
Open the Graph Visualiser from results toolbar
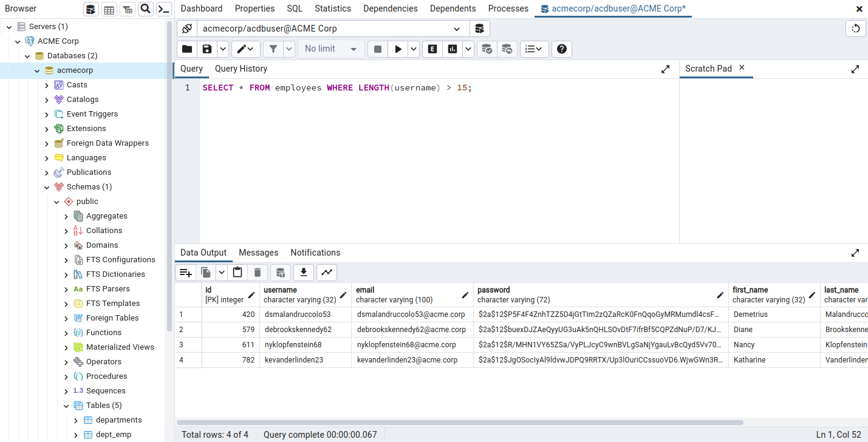click(327, 273)
